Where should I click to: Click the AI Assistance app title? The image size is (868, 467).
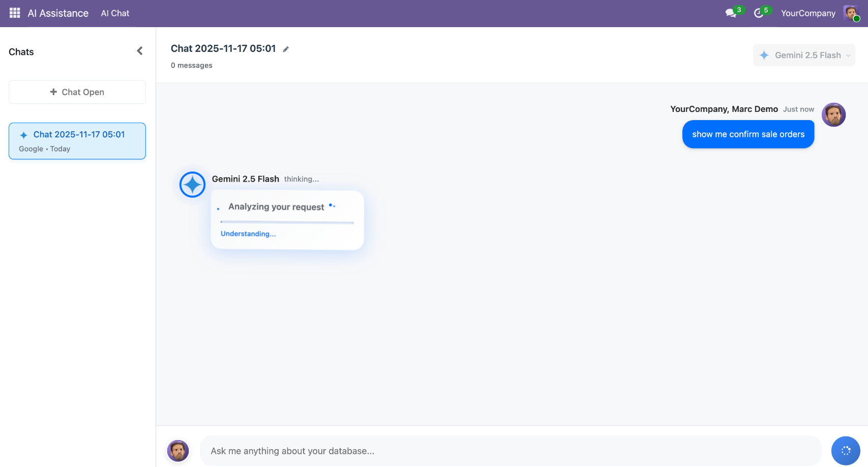point(58,13)
